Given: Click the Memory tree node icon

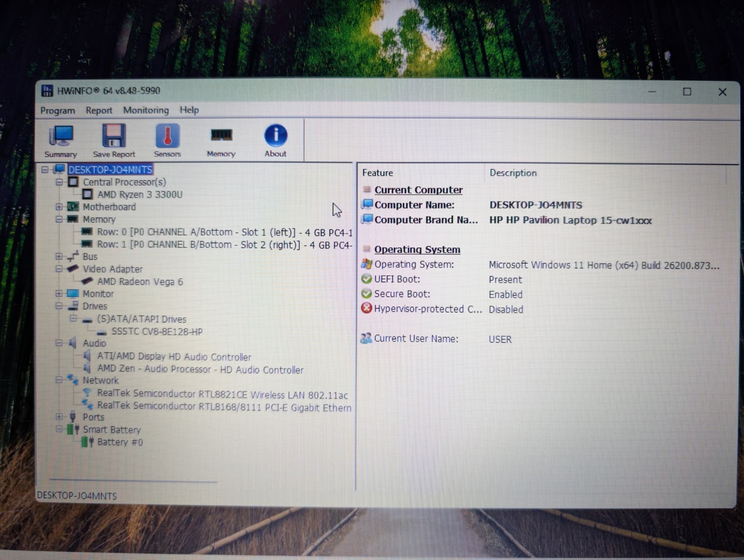Looking at the screenshot, I should [73, 219].
